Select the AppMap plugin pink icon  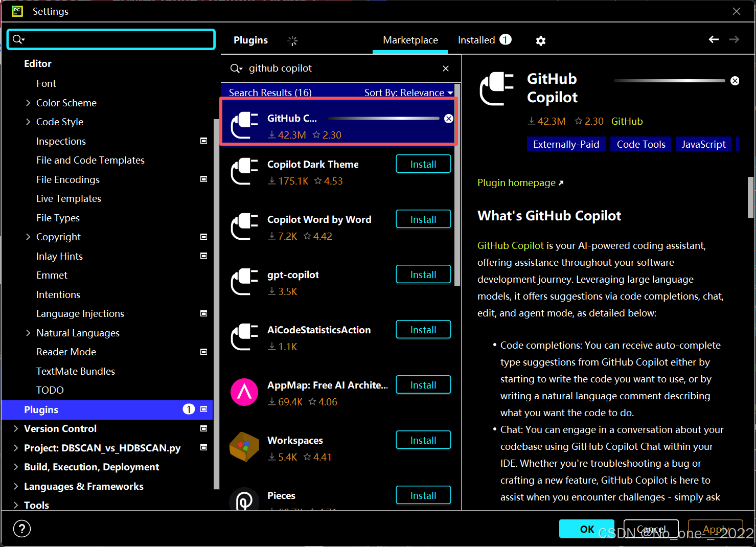pyautogui.click(x=244, y=392)
